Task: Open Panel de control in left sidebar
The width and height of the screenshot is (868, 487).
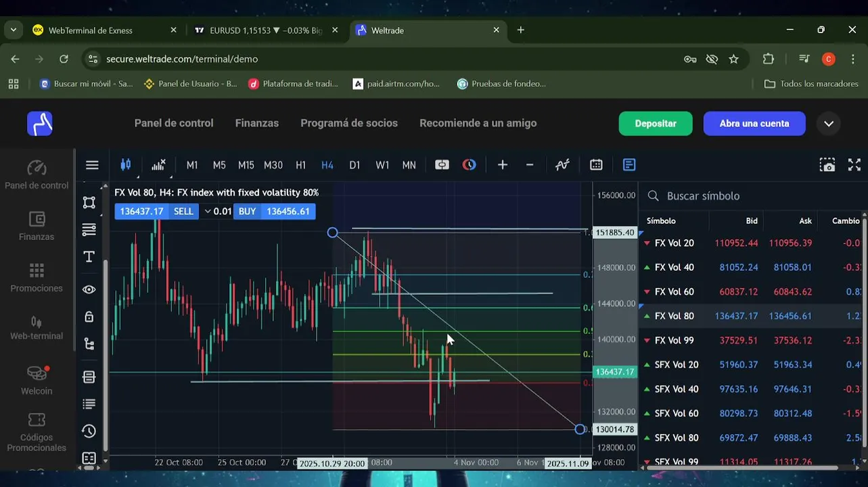Action: [37, 175]
